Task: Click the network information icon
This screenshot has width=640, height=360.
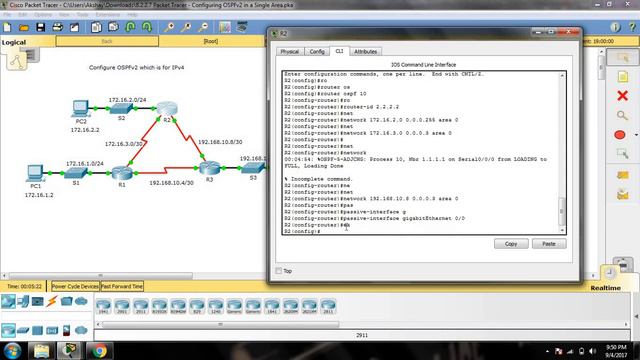Action: coord(615,27)
